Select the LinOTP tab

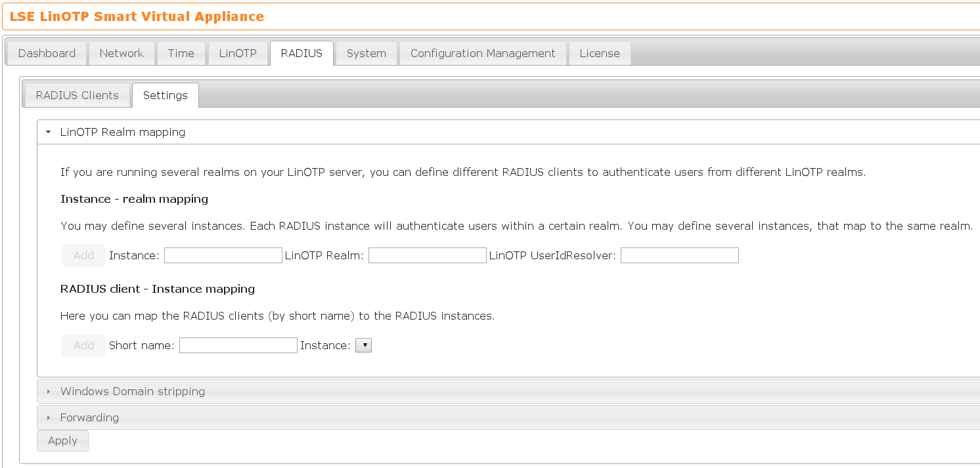[238, 53]
